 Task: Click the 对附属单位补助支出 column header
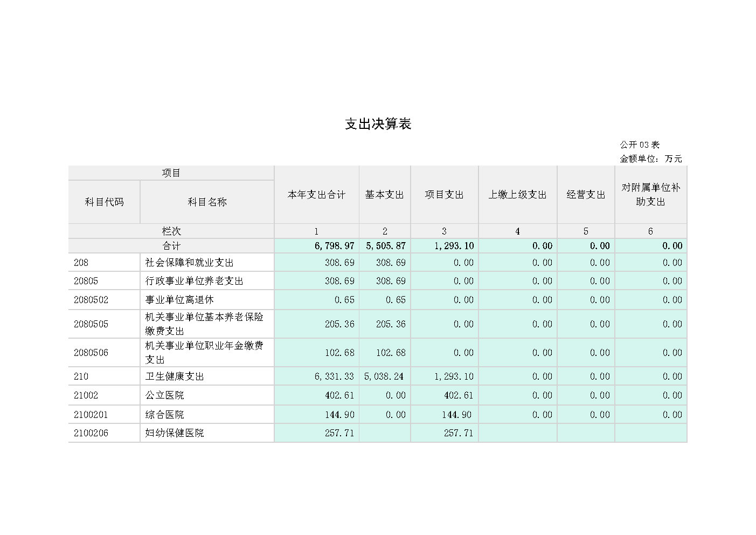pyautogui.click(x=650, y=195)
